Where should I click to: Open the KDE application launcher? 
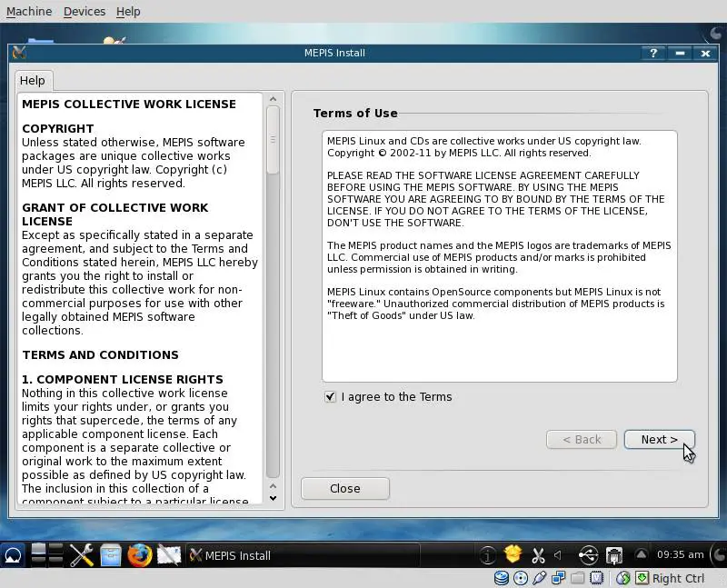[x=13, y=555]
